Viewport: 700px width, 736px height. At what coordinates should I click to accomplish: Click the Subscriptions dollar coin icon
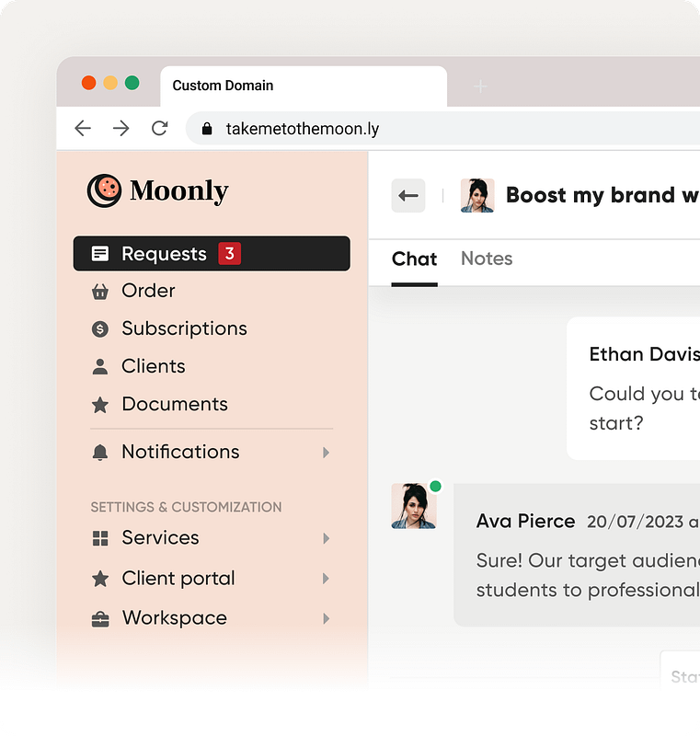[x=100, y=329]
